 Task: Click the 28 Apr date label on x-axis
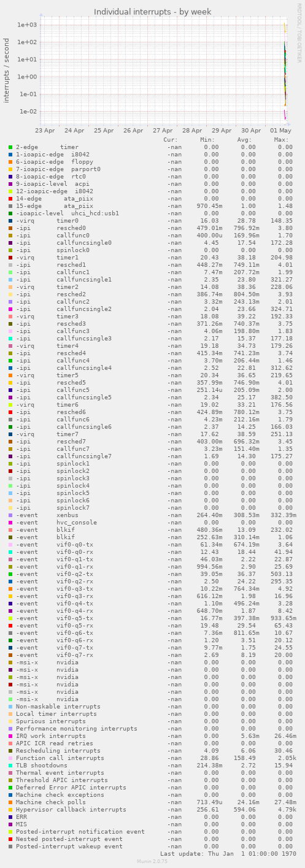point(192,131)
